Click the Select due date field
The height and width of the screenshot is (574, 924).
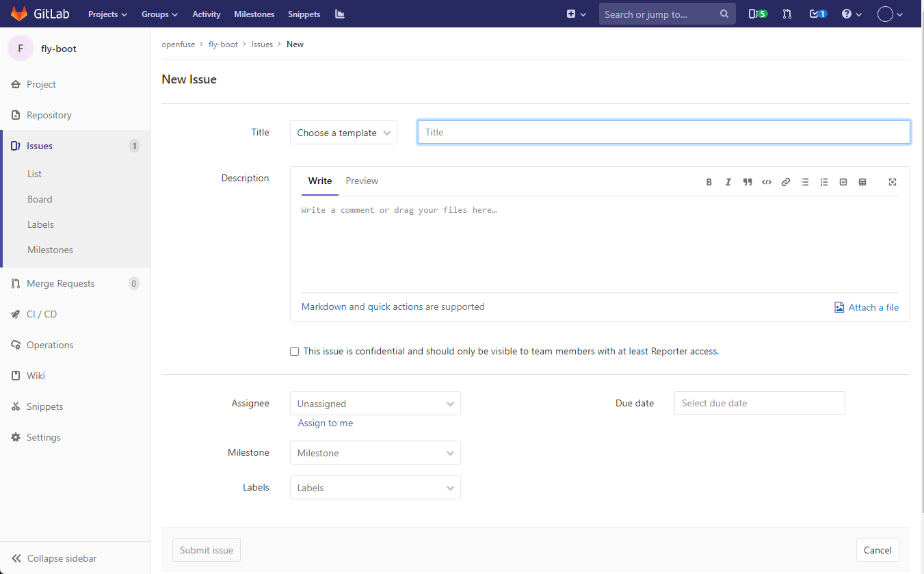[x=759, y=403]
